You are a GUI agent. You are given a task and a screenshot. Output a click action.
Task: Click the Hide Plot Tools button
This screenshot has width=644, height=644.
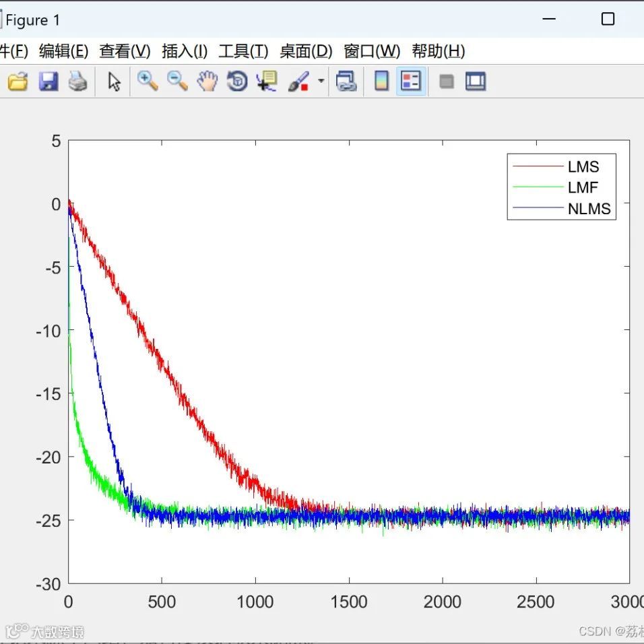(446, 82)
